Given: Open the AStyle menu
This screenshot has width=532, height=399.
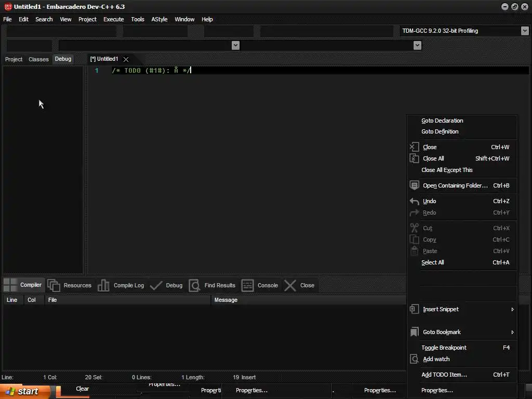Looking at the screenshot, I should (x=159, y=19).
